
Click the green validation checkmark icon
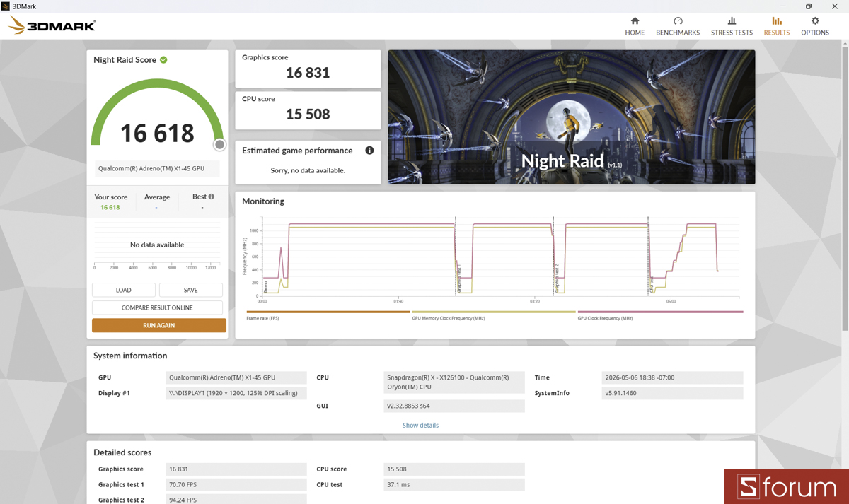[x=163, y=60]
